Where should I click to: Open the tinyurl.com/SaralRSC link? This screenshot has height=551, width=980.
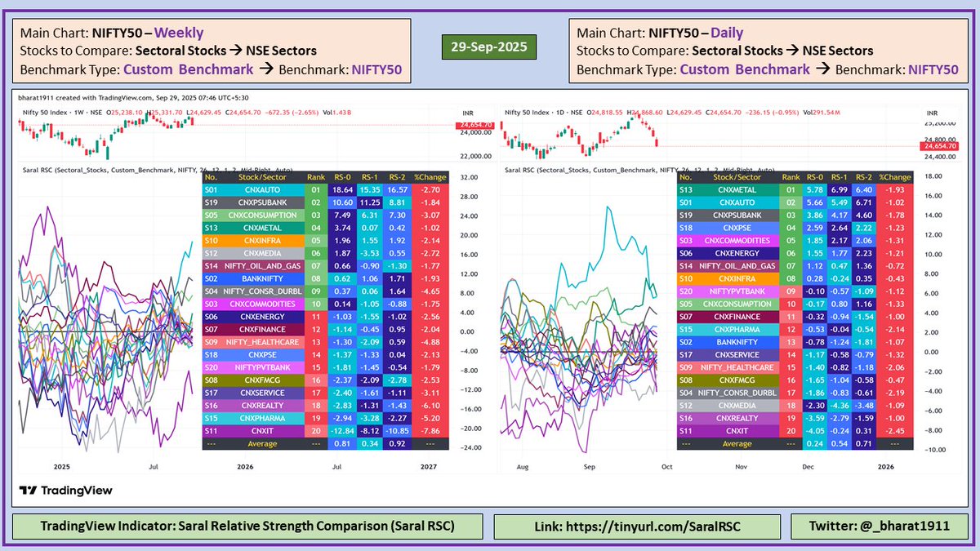[637, 527]
